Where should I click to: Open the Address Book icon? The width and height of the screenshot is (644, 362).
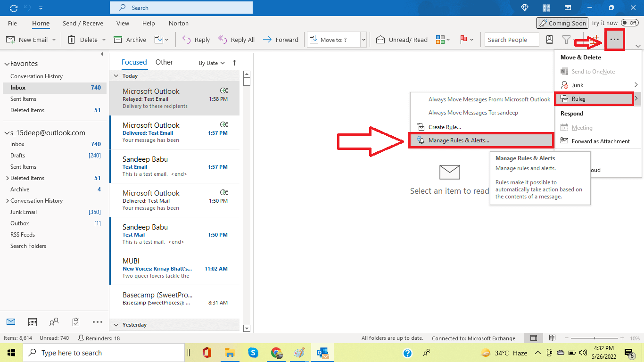549,40
